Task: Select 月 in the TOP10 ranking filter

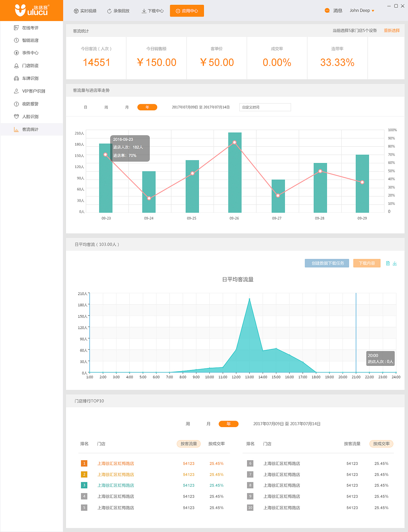Action: pyautogui.click(x=208, y=424)
